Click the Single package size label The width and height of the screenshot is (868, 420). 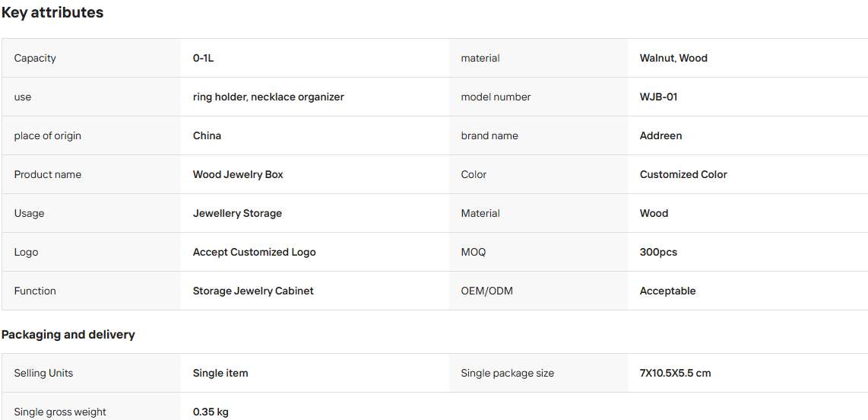[507, 374]
